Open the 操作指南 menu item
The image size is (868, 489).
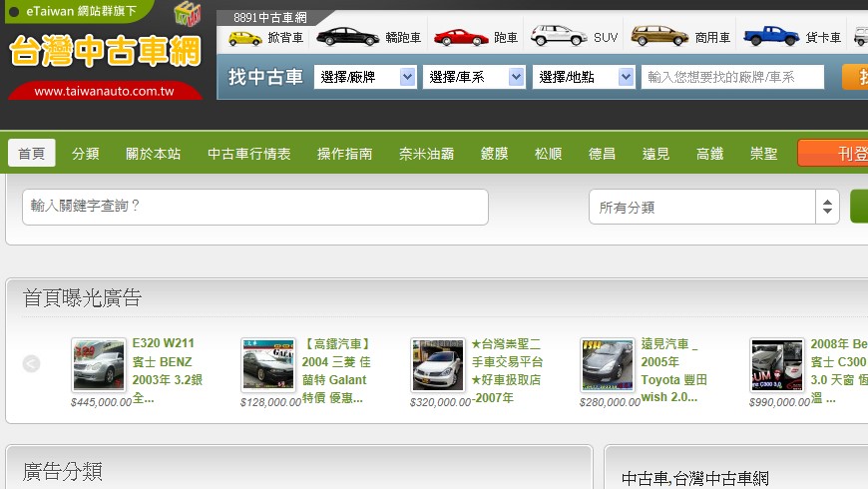pos(344,154)
